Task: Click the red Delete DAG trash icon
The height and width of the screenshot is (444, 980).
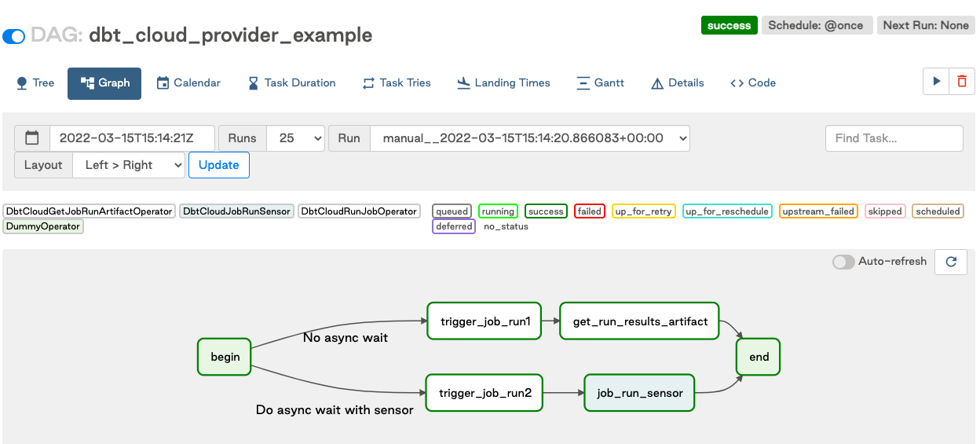Action: [x=962, y=82]
